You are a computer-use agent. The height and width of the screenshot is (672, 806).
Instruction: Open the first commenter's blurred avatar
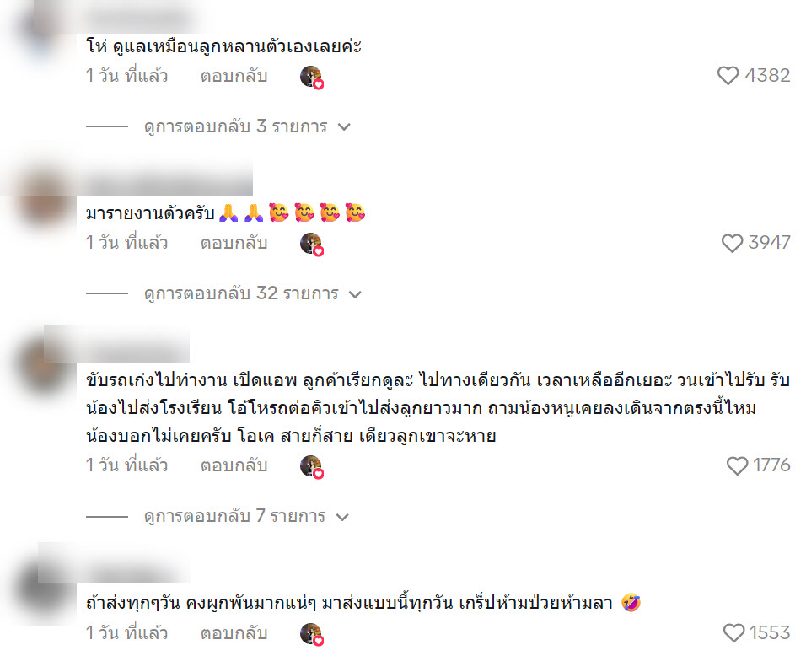(44, 31)
